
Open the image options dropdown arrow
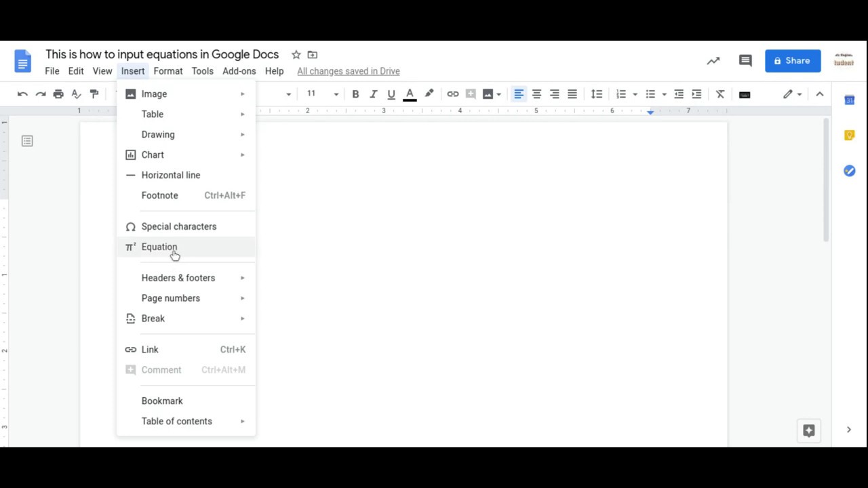[498, 94]
